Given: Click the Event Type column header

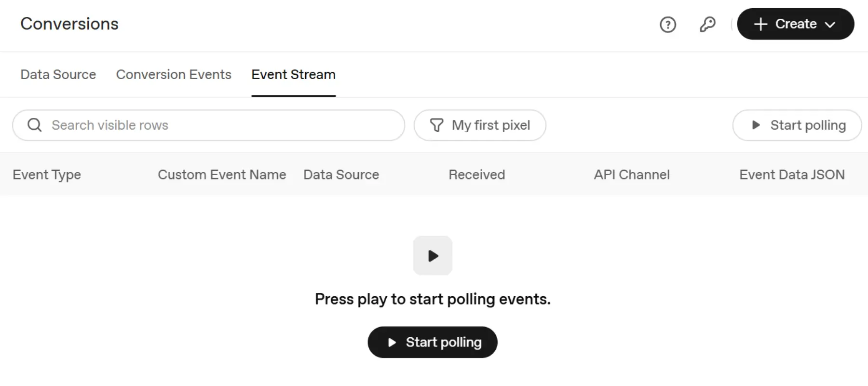Looking at the screenshot, I should pyautogui.click(x=47, y=175).
